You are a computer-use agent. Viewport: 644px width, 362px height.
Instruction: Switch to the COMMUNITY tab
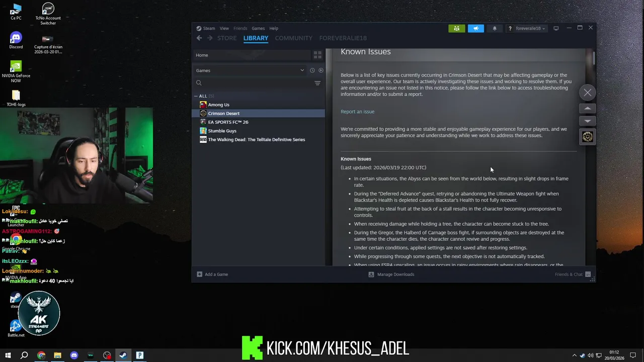(x=294, y=38)
